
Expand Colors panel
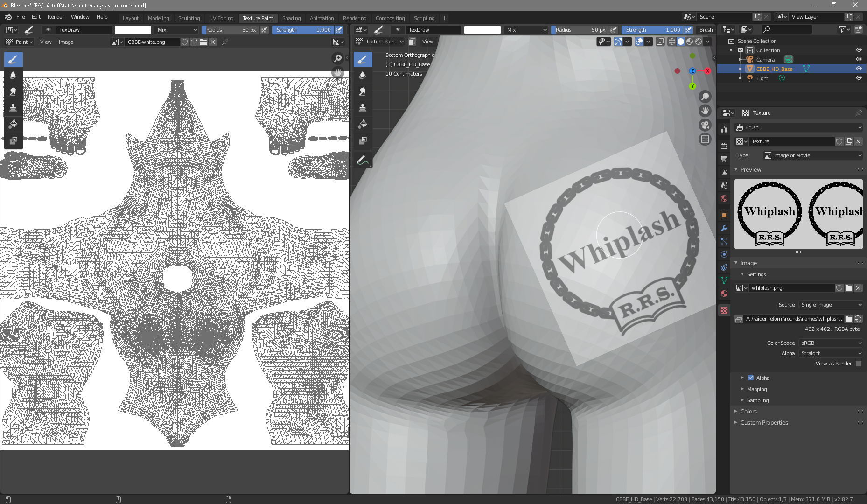[748, 412]
